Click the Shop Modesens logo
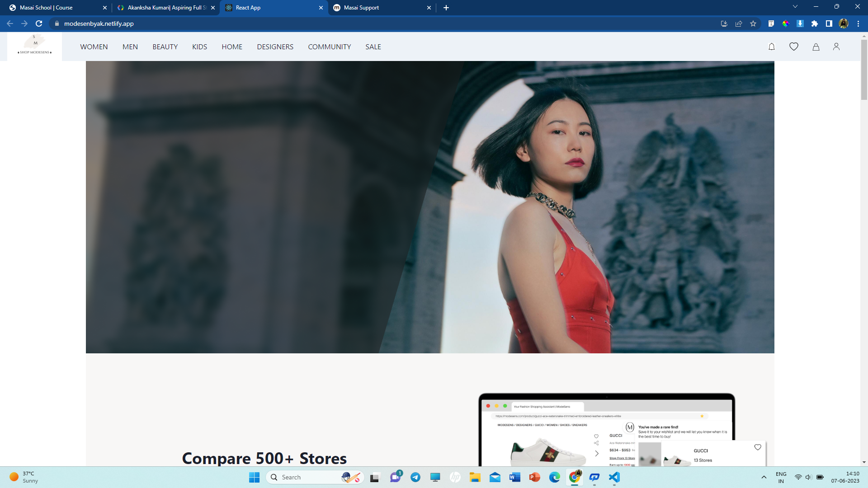Viewport: 868px width, 488px height. tap(35, 46)
